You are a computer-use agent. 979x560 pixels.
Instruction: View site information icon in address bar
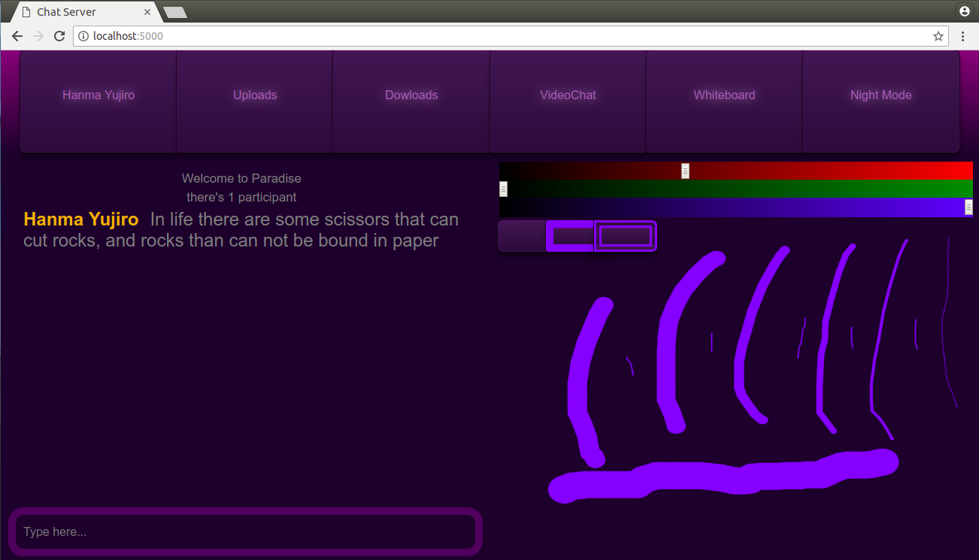(83, 36)
